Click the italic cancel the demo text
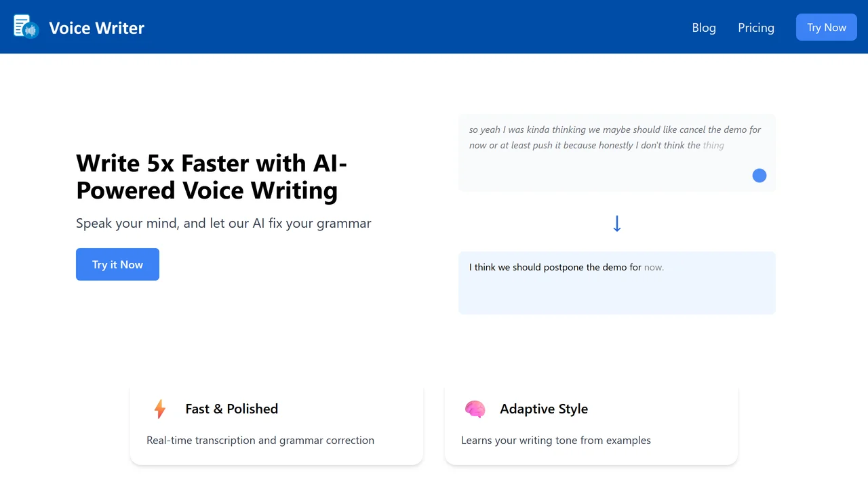The image size is (868, 488). (713, 129)
